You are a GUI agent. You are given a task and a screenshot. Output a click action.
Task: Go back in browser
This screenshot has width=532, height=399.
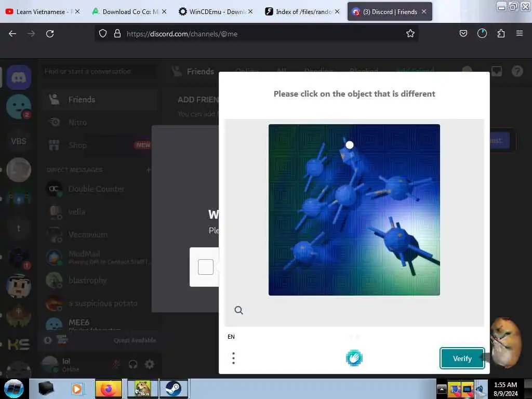[x=12, y=34]
